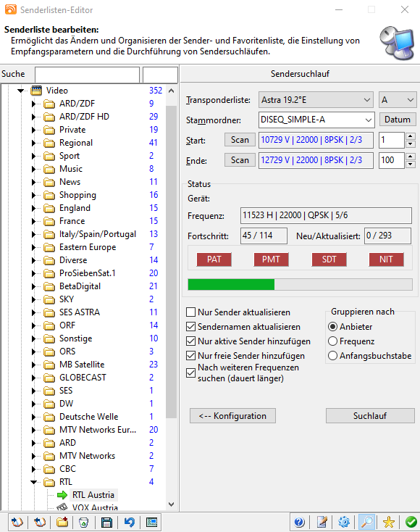The image size is (420, 532).
Task: Select the Regional folder entry
Action: (x=76, y=143)
